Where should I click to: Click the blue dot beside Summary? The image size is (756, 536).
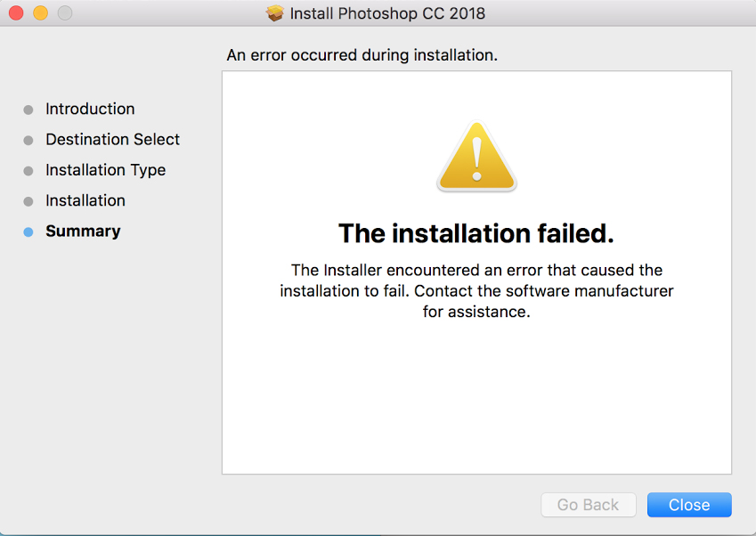29,231
